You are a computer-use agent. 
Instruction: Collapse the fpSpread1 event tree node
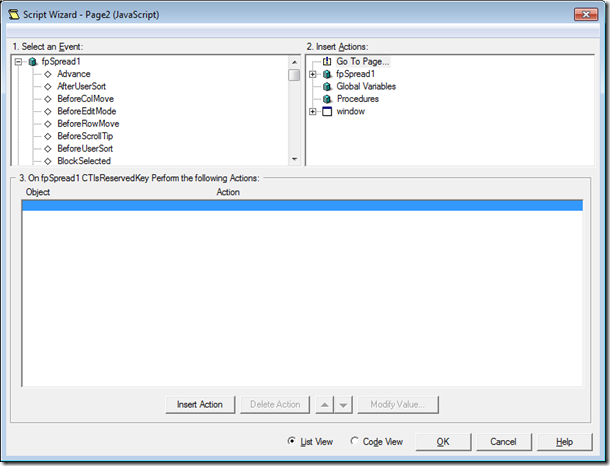18,62
